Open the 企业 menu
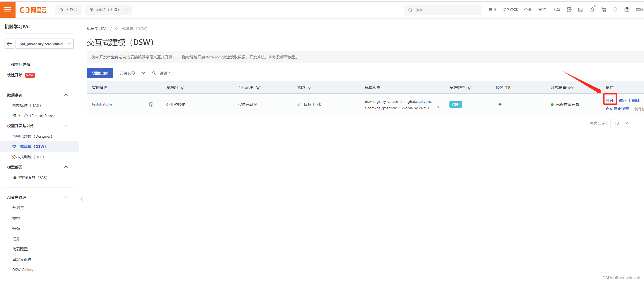This screenshot has width=644, height=282. click(x=528, y=10)
